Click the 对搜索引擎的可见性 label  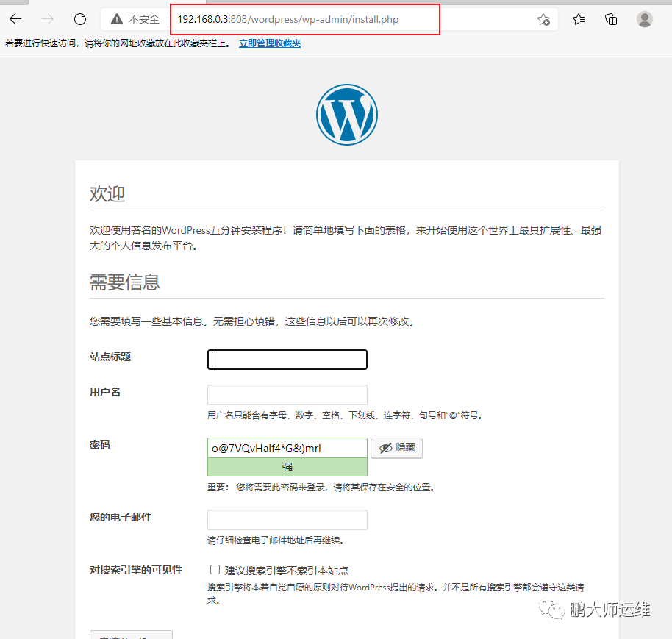136,570
